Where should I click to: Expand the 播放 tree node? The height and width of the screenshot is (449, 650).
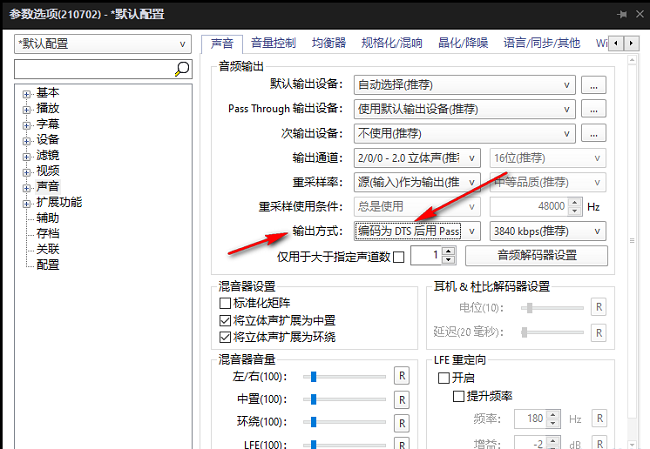tap(26, 109)
